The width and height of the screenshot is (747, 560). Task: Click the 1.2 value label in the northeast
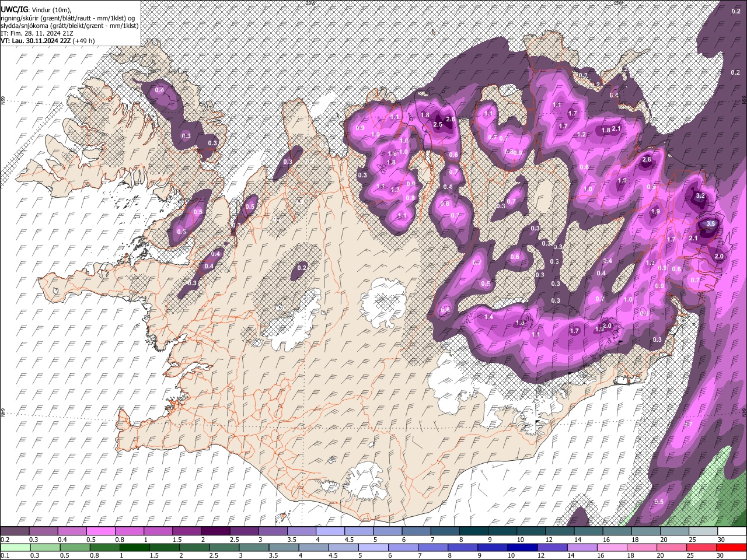click(581, 135)
